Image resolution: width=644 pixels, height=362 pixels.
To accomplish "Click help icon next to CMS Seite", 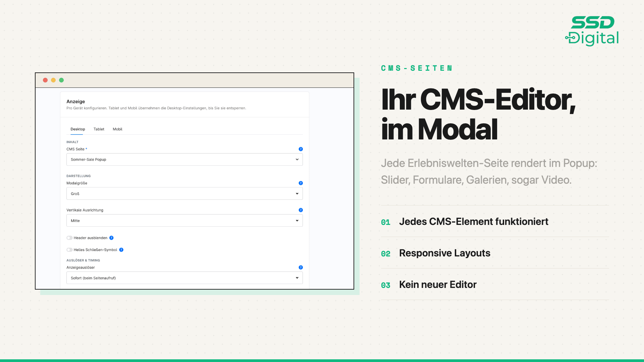I will click(x=301, y=149).
